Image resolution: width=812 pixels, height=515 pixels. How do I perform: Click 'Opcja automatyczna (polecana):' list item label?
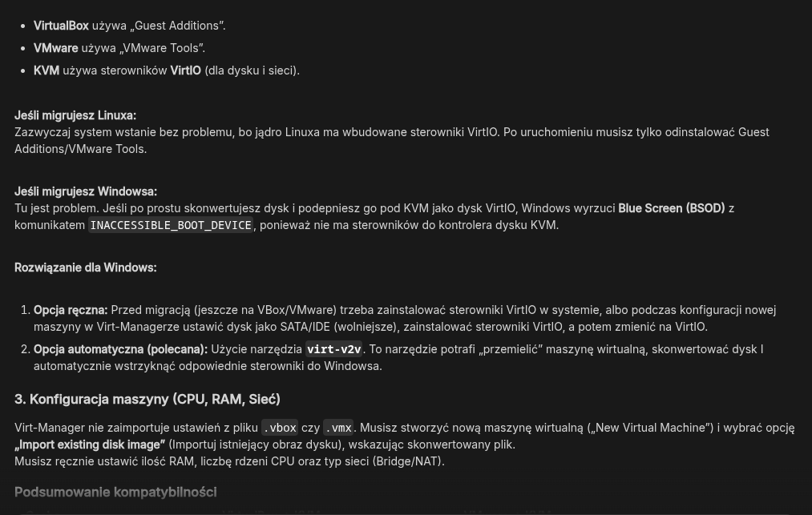[x=120, y=349]
